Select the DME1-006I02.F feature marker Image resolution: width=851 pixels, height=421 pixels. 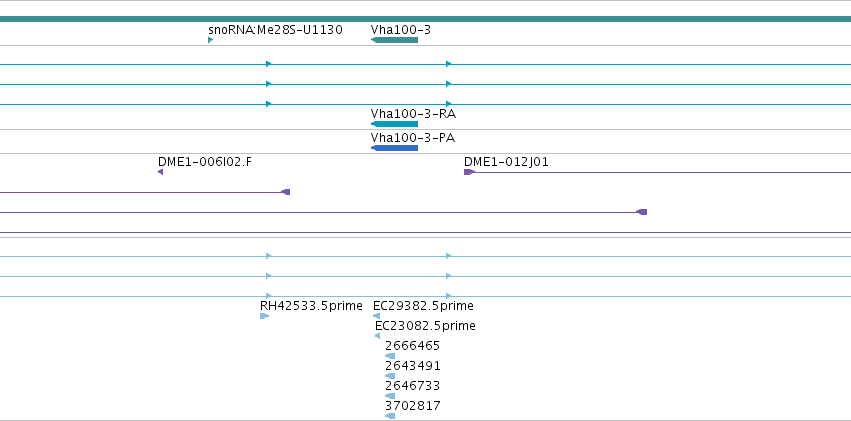tap(161, 172)
